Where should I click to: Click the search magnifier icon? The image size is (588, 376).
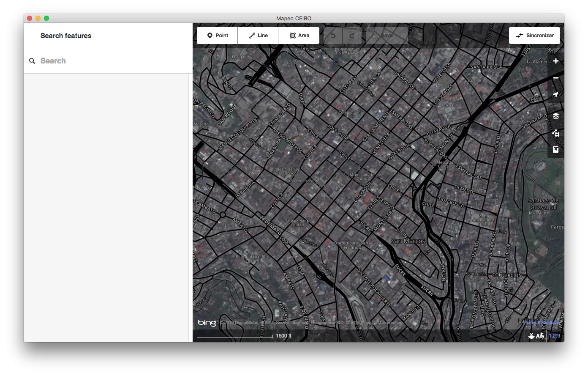pyautogui.click(x=32, y=61)
